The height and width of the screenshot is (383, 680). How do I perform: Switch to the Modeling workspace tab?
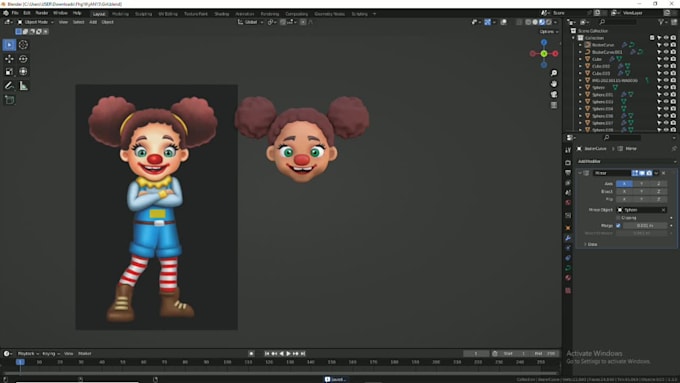pyautogui.click(x=120, y=14)
